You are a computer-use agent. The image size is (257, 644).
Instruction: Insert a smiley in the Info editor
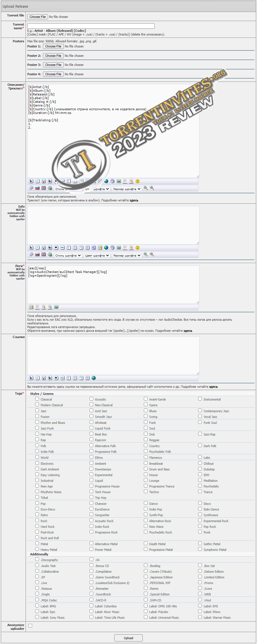(x=138, y=248)
